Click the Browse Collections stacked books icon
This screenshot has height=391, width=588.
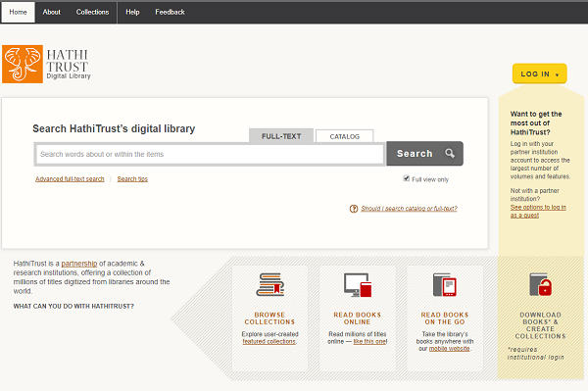pos(270,284)
